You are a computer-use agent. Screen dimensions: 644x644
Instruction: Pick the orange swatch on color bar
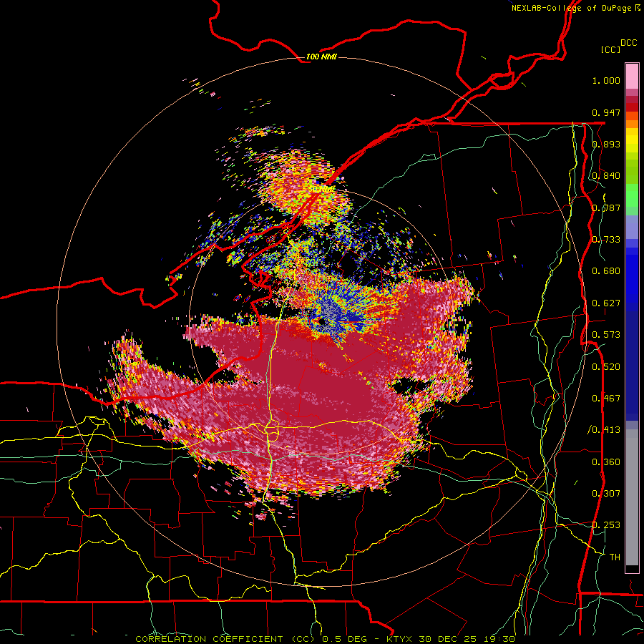click(632, 124)
